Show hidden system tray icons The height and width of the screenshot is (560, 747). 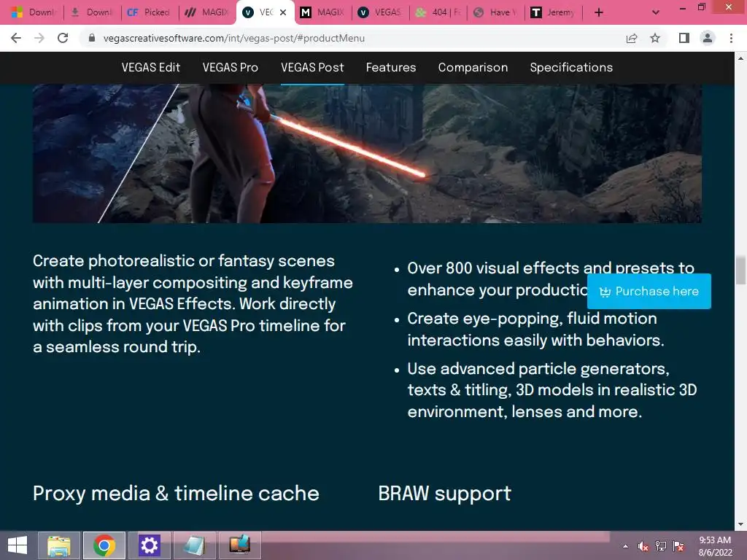point(625,545)
